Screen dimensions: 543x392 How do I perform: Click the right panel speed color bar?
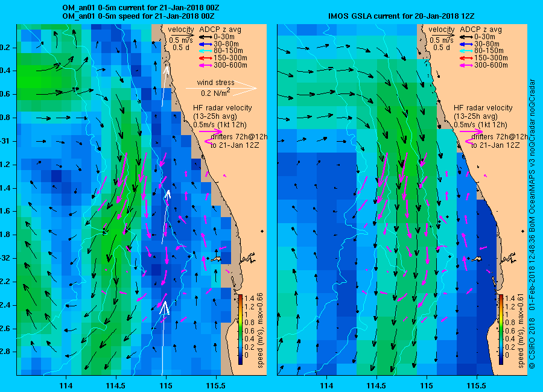501,329
